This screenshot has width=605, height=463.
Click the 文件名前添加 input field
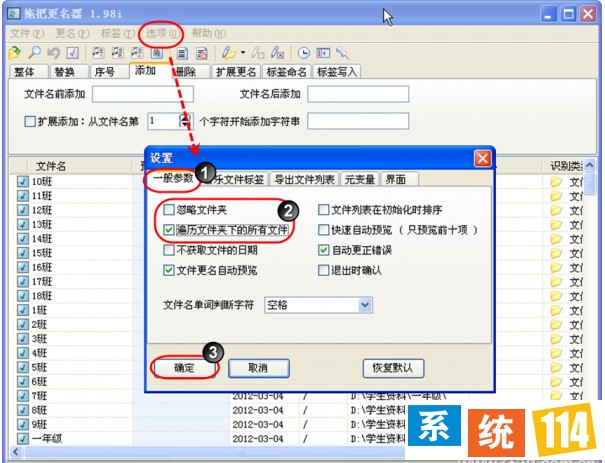tap(143, 94)
